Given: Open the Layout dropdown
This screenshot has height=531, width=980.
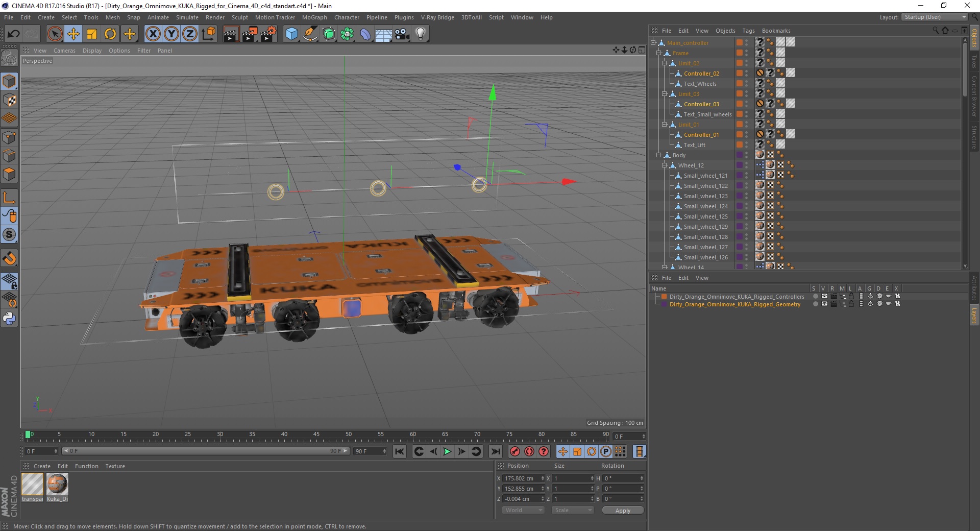Looking at the screenshot, I should tap(935, 17).
